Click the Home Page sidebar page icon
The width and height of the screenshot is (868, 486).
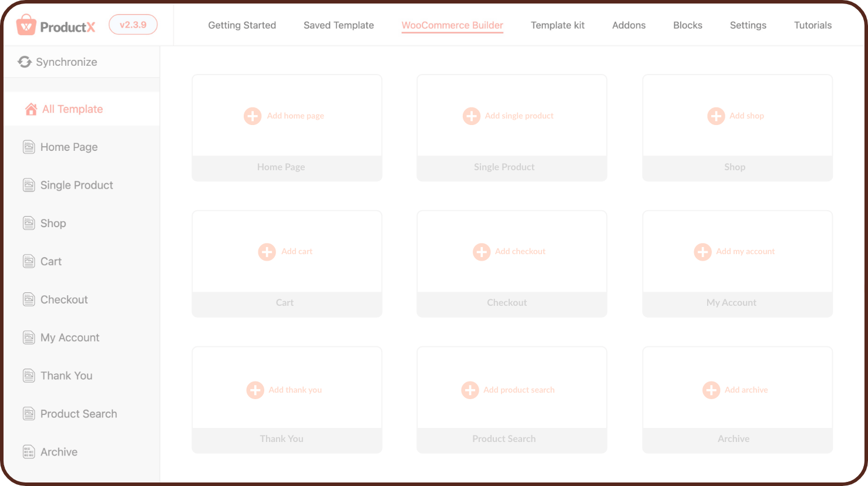29,147
